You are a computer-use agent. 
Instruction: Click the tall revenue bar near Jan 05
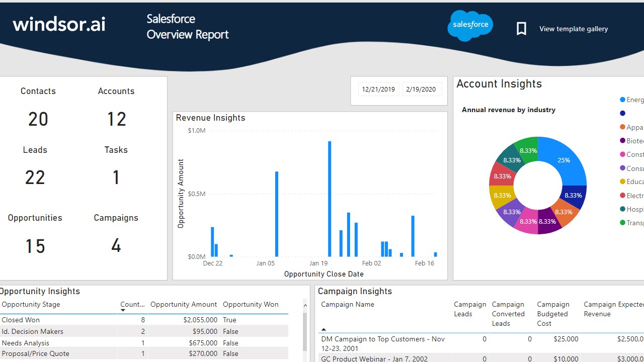[277, 214]
